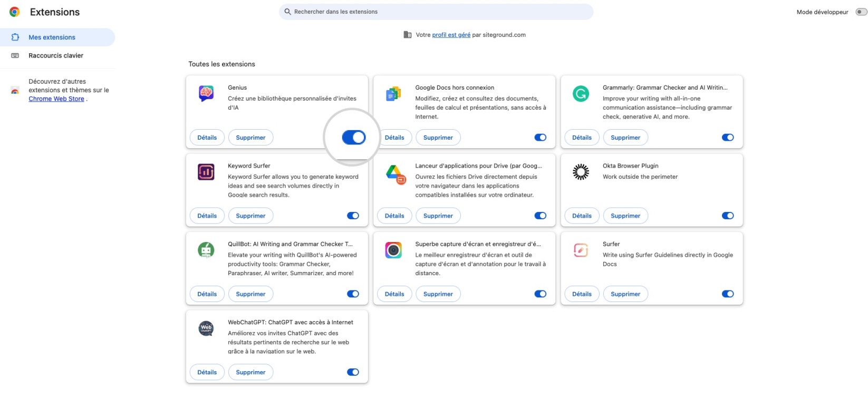Click the 'Work outside the perimeter' description

(x=640, y=177)
